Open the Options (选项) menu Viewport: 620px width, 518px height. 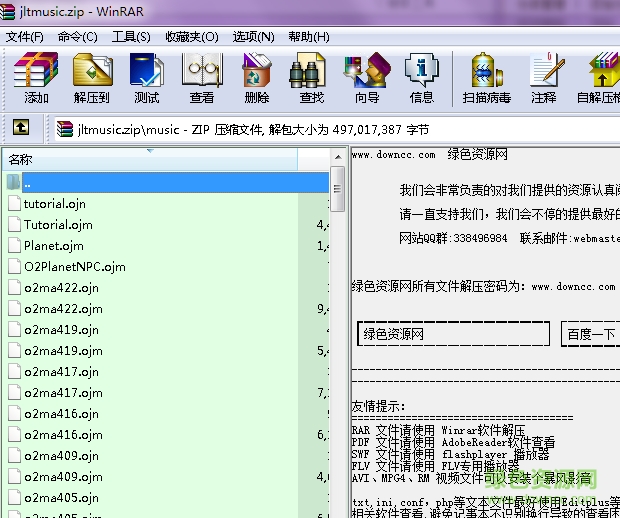coord(253,37)
